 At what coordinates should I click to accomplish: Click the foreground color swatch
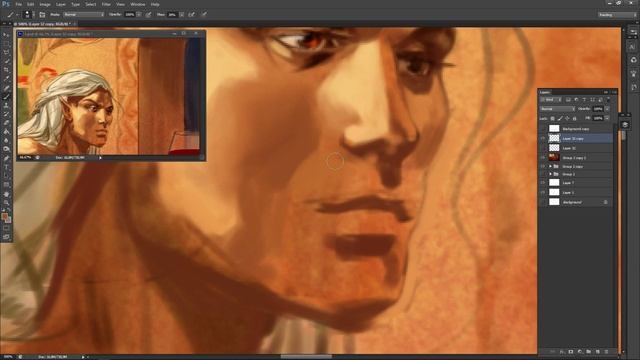(4, 216)
